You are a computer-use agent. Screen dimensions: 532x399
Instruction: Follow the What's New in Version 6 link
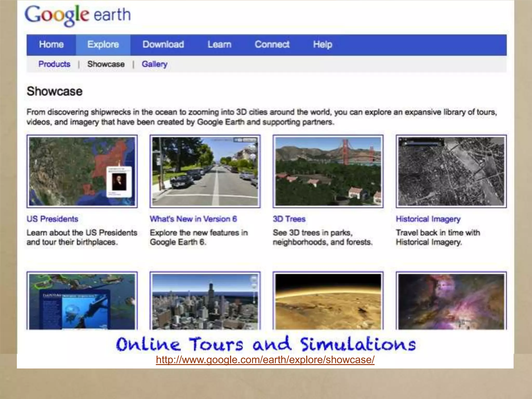[x=193, y=219]
